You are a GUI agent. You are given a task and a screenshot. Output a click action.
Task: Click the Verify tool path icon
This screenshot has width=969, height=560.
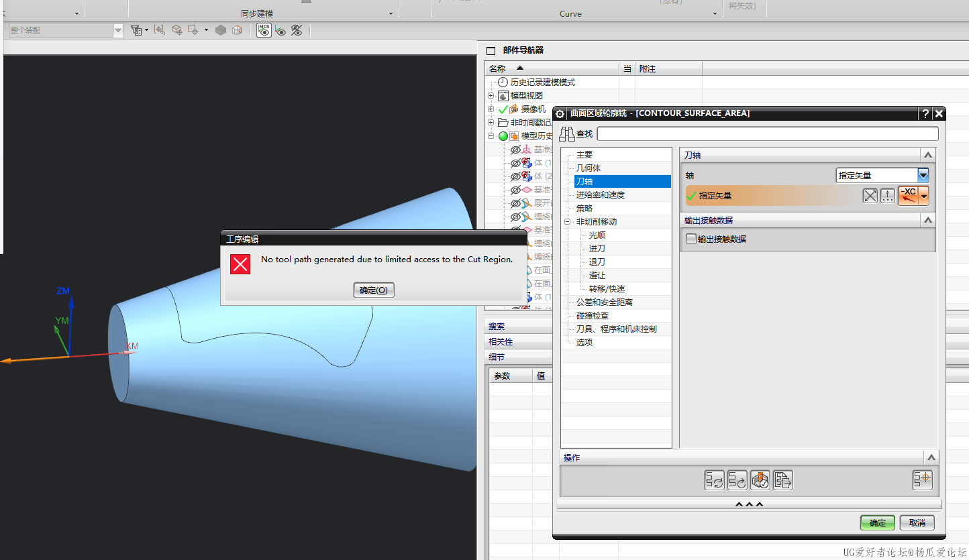pos(760,480)
